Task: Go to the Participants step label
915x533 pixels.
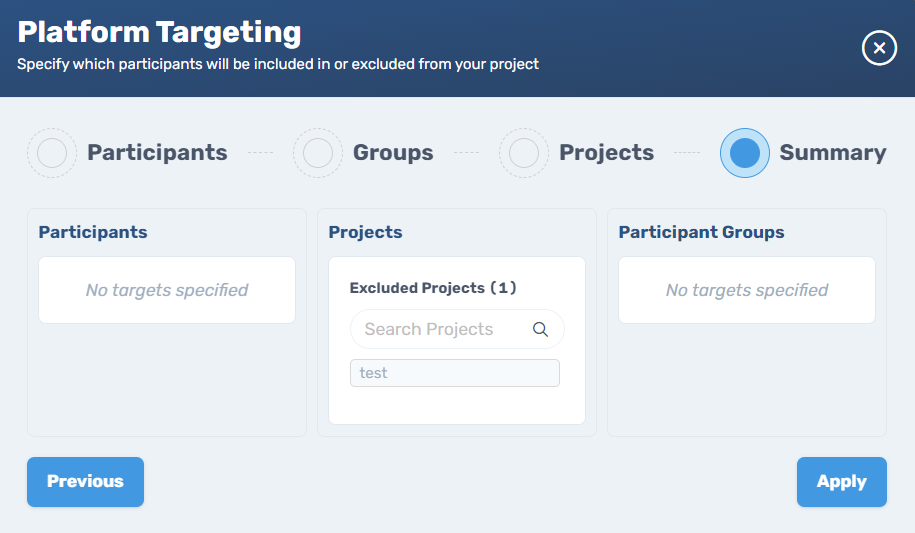Action: [158, 152]
